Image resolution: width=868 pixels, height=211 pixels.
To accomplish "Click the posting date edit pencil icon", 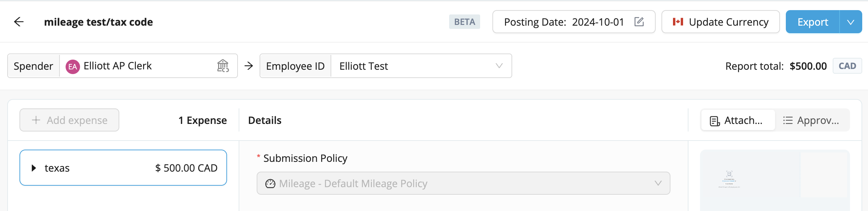I will pyautogui.click(x=639, y=22).
